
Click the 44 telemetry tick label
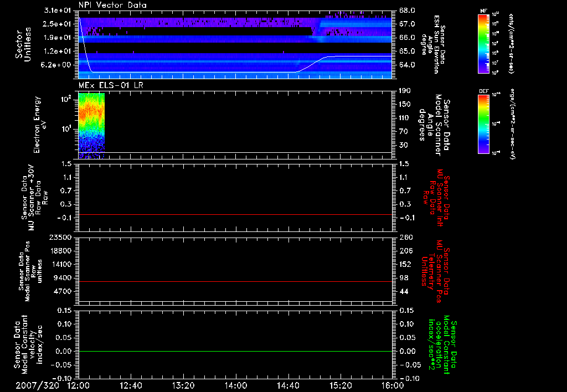tap(403, 291)
